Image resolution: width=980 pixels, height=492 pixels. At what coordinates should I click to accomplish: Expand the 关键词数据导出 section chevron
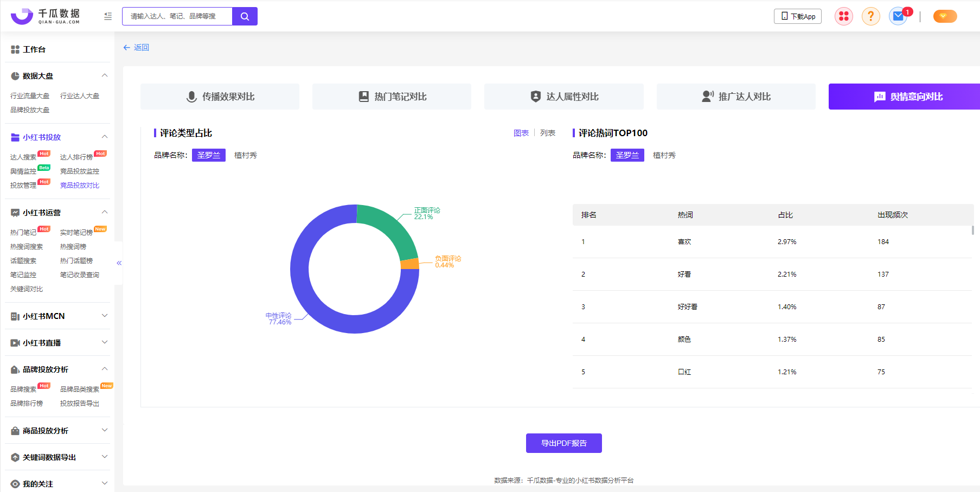105,457
